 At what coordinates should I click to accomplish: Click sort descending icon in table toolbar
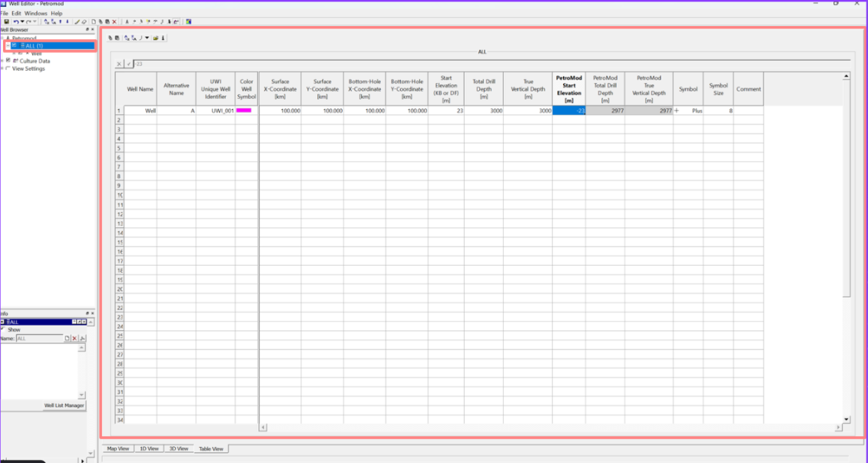pyautogui.click(x=134, y=38)
